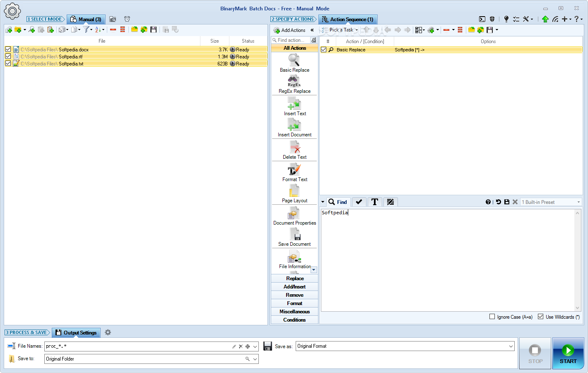
Task: Open the dropdown arrow left of Find tab
Action: point(323,202)
